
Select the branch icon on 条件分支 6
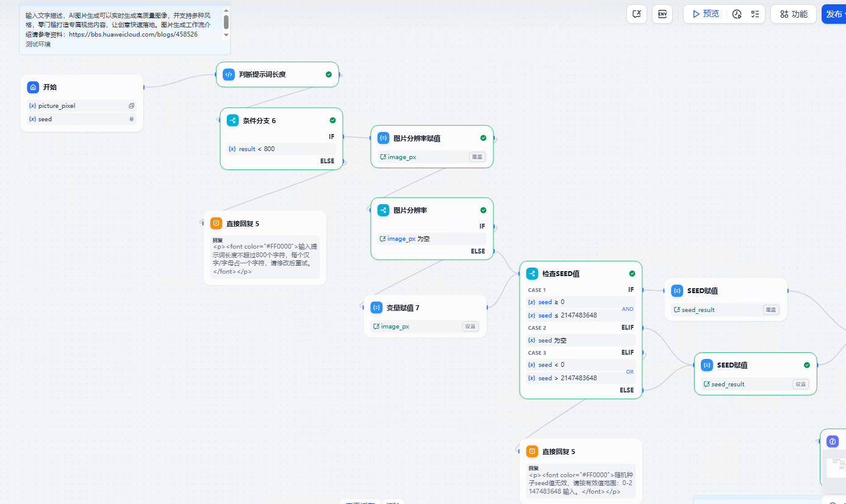232,121
